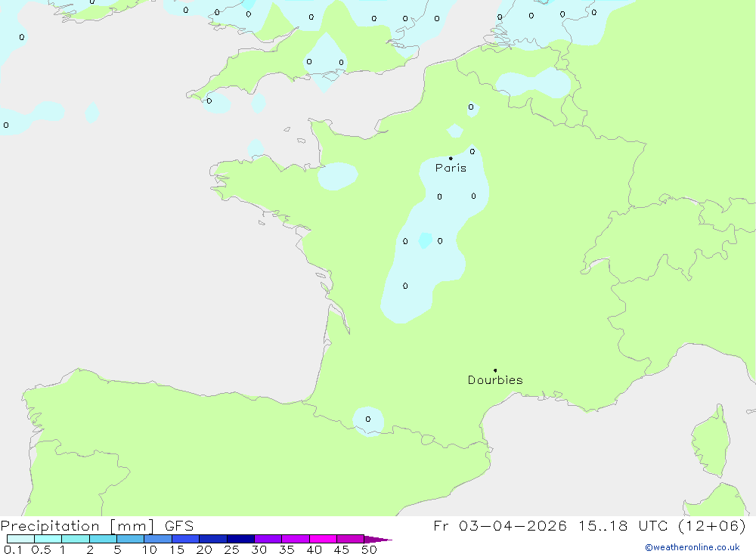Click the 'Precipitation [mm]' title text
Viewport: 756px width, 554px height.
click(x=77, y=526)
